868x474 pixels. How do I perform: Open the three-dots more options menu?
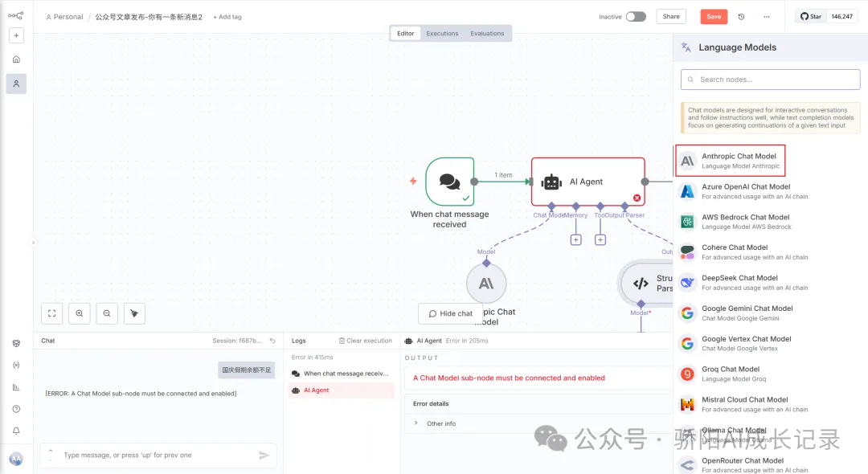pos(767,17)
